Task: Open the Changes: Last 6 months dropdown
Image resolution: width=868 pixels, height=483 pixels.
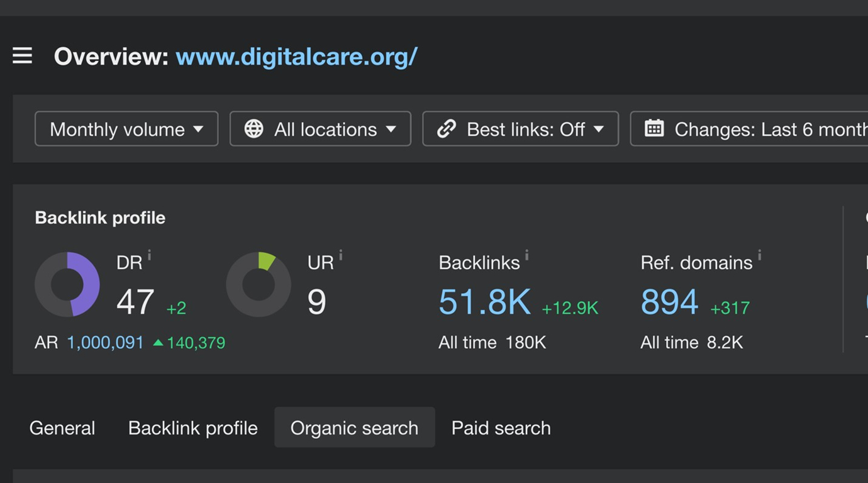Action: point(749,129)
